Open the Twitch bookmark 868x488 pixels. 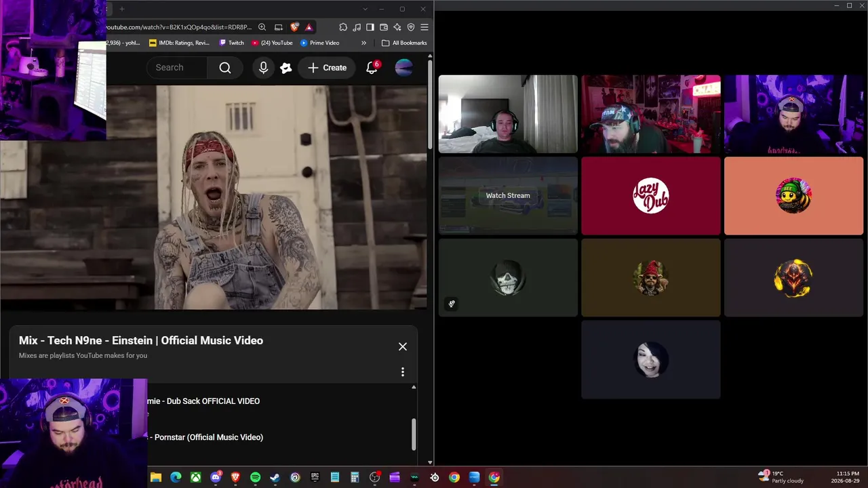coord(231,43)
